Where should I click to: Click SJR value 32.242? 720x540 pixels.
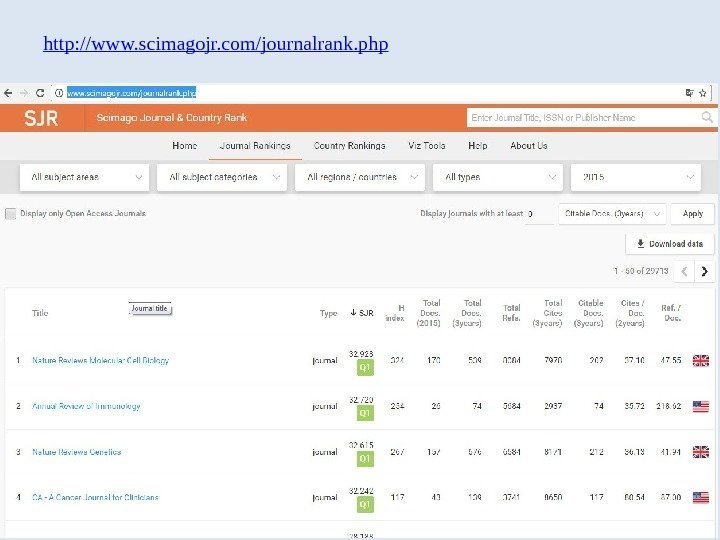(x=361, y=491)
